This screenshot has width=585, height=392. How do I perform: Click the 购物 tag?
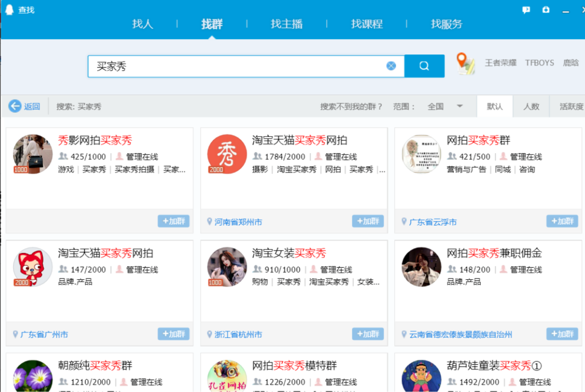tap(260, 282)
